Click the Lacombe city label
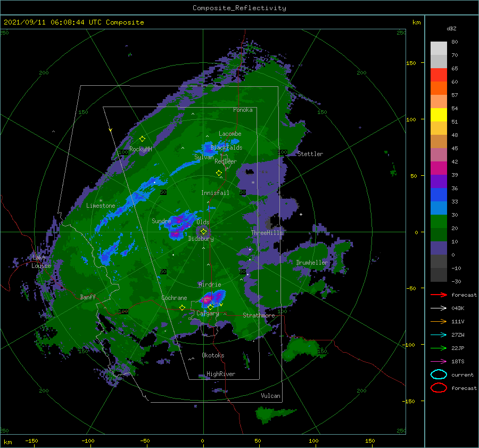 (x=230, y=134)
